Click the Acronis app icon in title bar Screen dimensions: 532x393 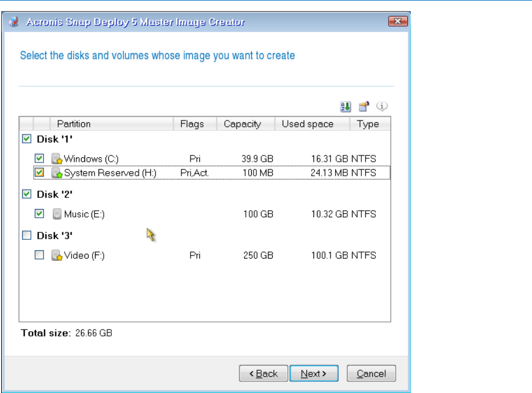(x=13, y=22)
